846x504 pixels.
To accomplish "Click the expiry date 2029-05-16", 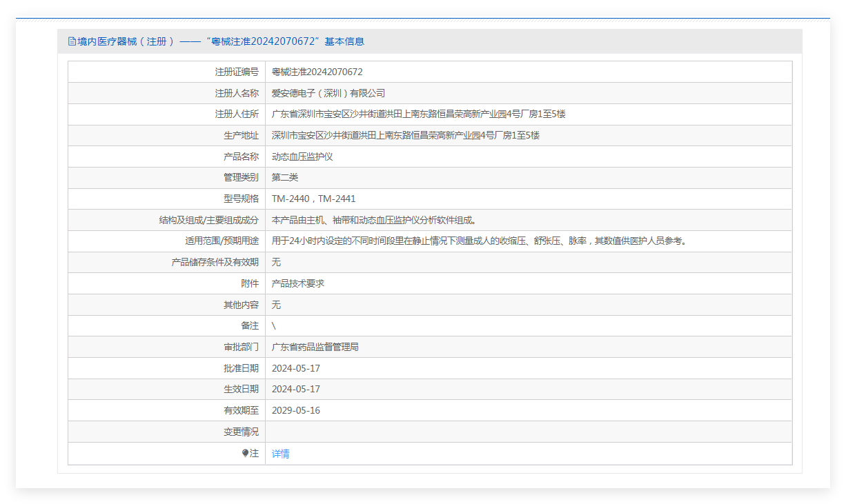I will tap(295, 410).
